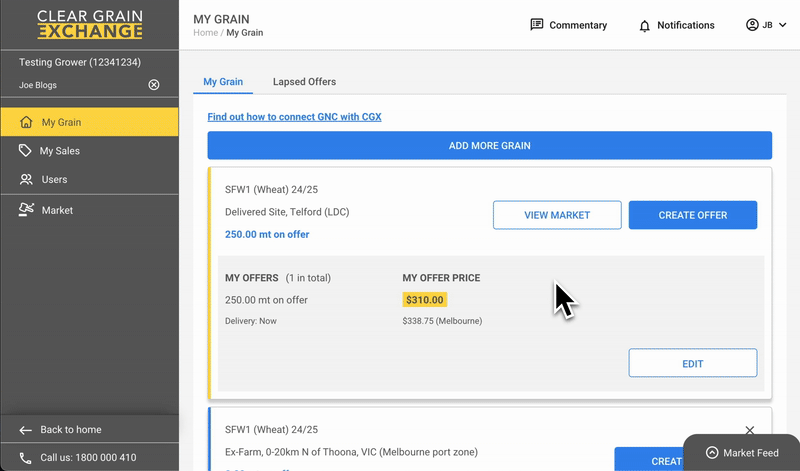The image size is (800, 471).
Task: Click the Clear Grain Exchange logo
Action: [90, 24]
